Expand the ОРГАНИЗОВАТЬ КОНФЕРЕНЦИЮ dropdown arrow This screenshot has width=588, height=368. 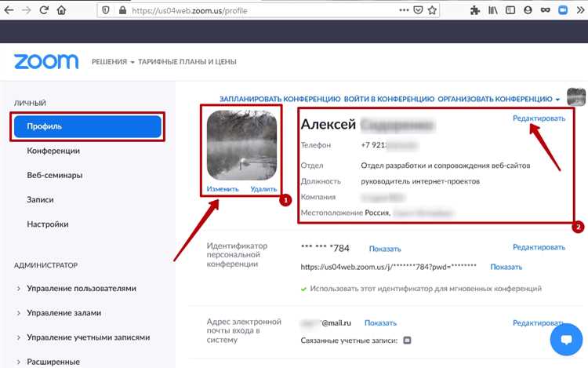coord(557,100)
